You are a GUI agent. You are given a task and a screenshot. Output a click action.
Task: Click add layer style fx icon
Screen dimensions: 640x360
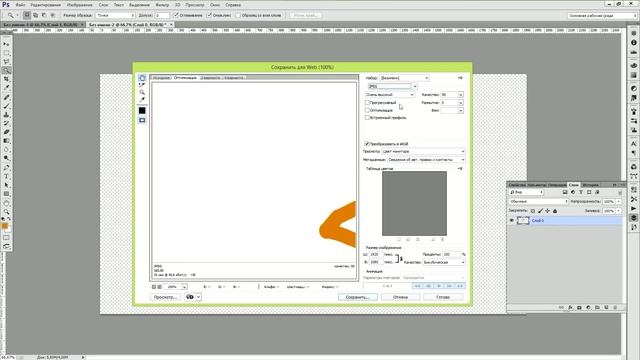pos(570,307)
